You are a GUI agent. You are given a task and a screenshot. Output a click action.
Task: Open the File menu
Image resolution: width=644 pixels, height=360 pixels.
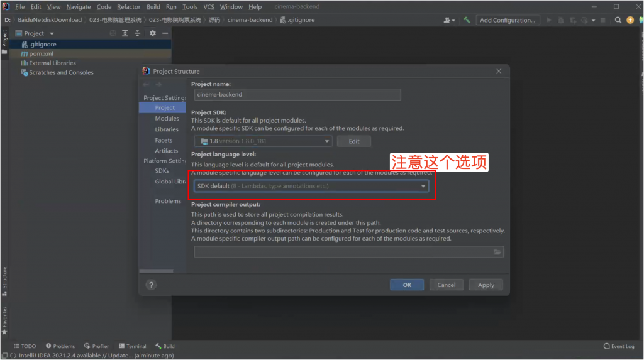click(19, 6)
